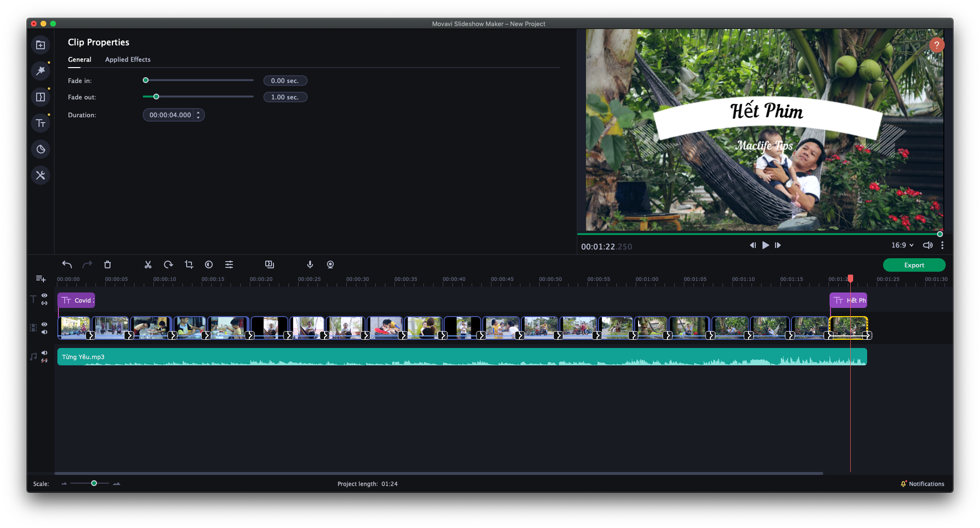Viewport: 980px width, 528px height.
Task: Split the clip with the scissors tool
Action: 148,264
